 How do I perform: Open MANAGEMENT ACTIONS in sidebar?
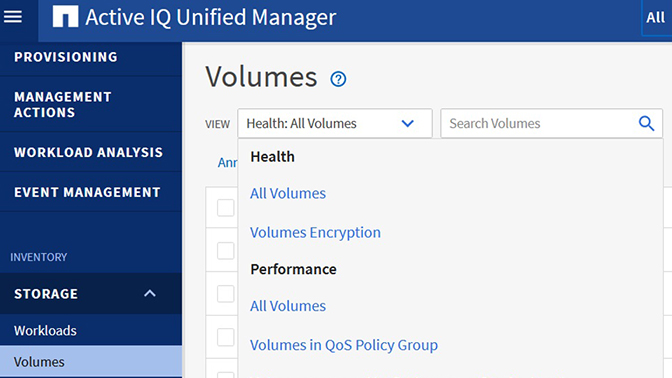click(91, 105)
